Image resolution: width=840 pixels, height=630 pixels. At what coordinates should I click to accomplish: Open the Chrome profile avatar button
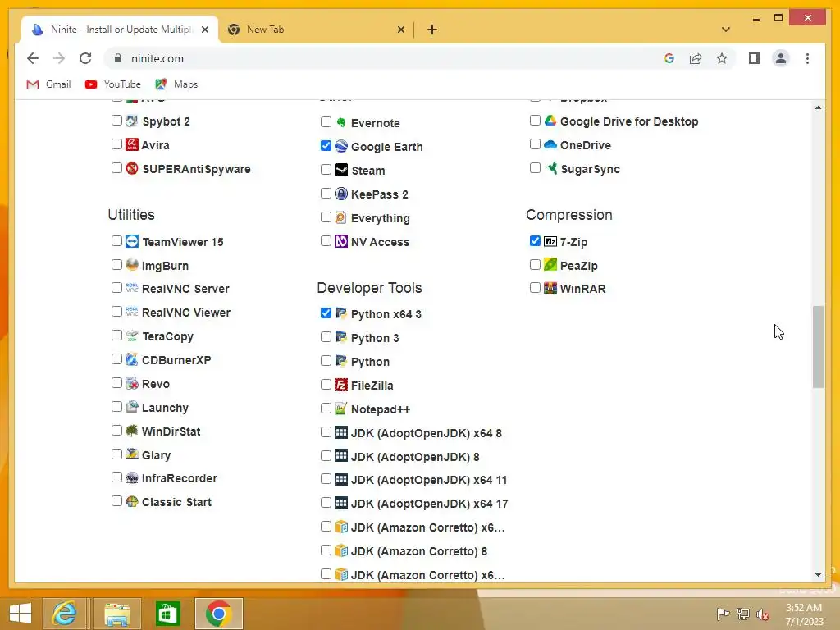tap(781, 58)
